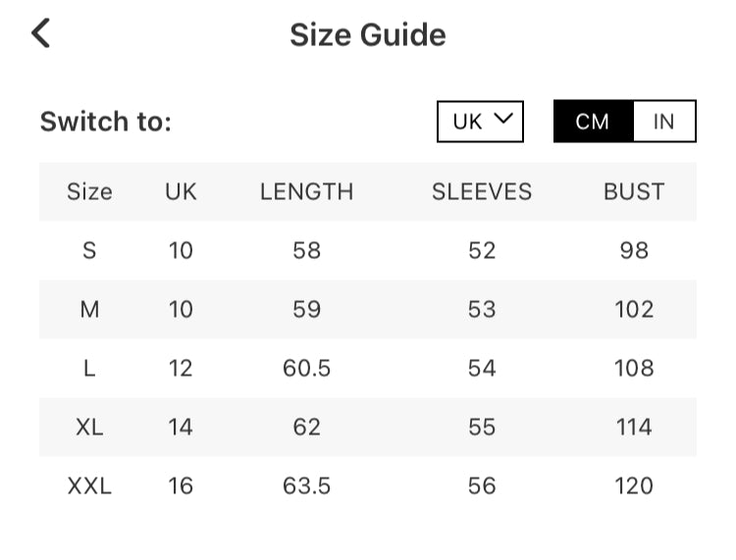Switch measurements to CM

click(593, 122)
